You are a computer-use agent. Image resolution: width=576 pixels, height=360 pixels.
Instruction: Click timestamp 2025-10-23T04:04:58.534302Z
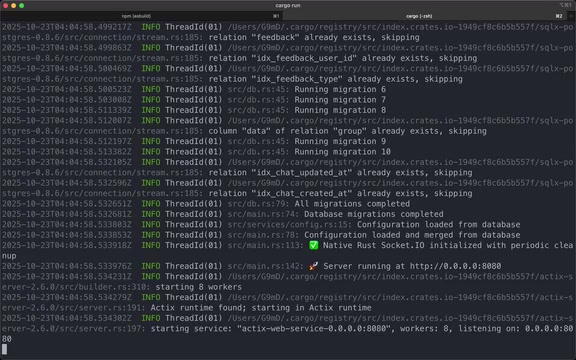tap(67, 318)
